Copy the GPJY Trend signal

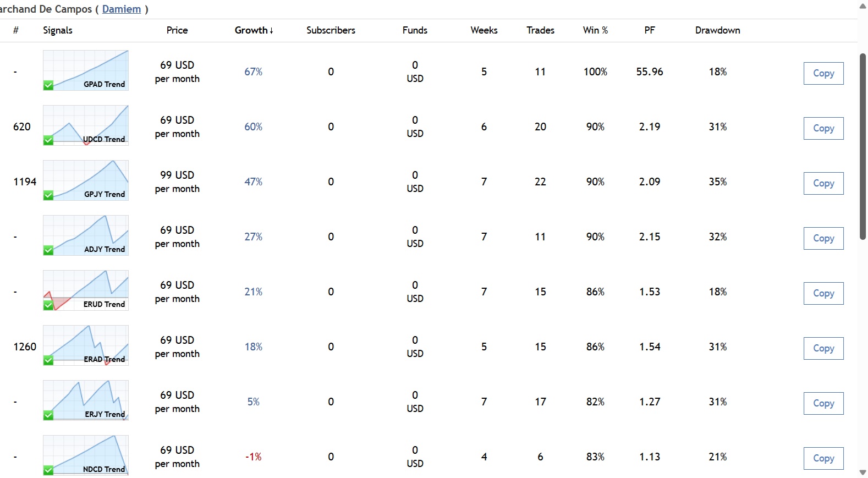823,183
